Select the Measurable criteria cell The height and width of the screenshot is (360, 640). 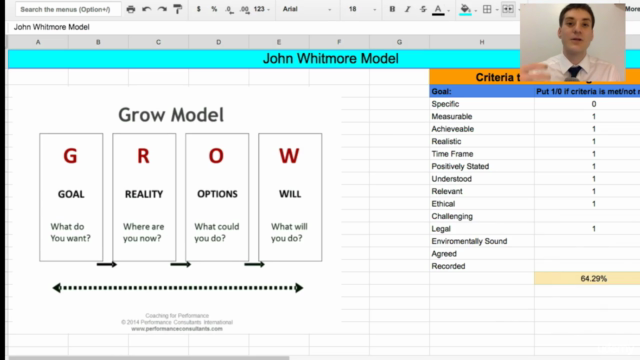tap(482, 116)
